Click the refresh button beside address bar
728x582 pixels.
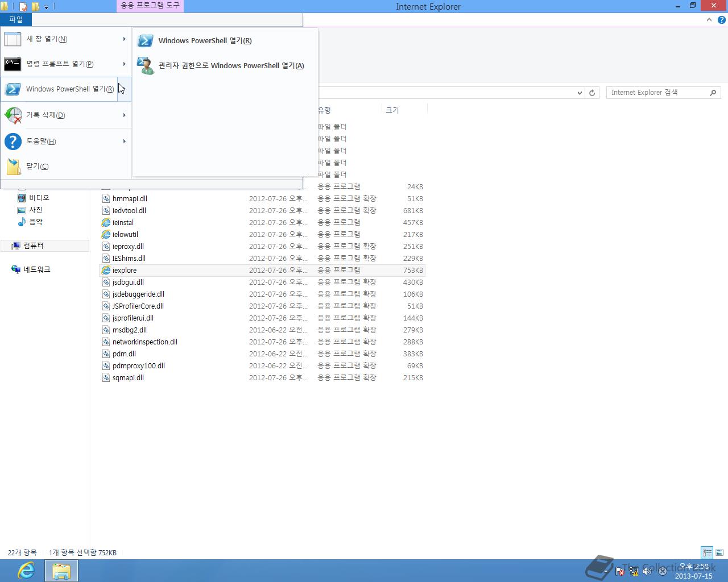tap(592, 93)
